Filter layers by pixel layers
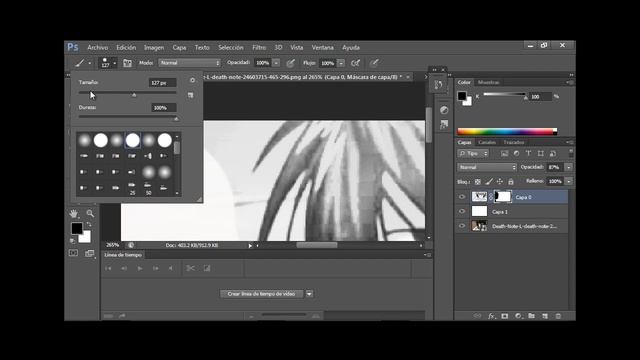 [504, 153]
